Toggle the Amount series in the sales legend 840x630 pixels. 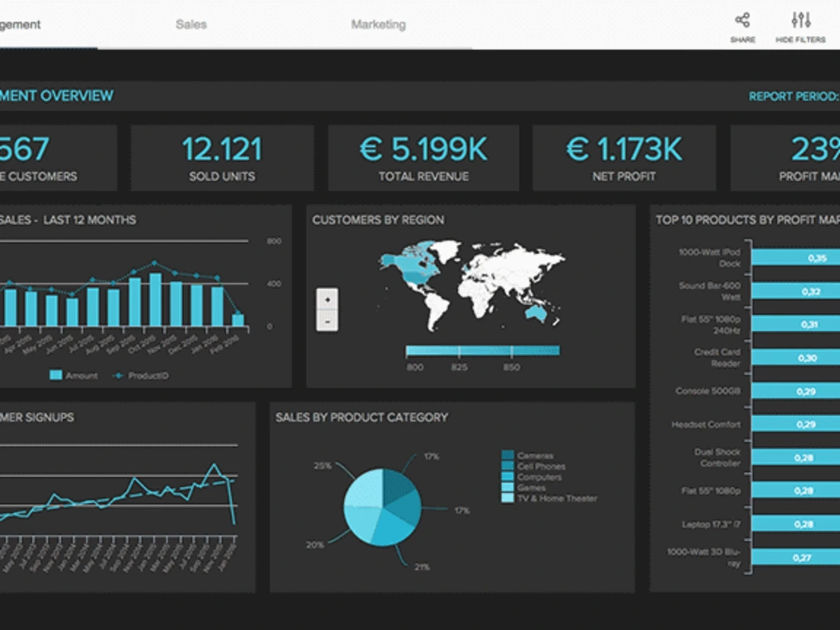click(72, 375)
